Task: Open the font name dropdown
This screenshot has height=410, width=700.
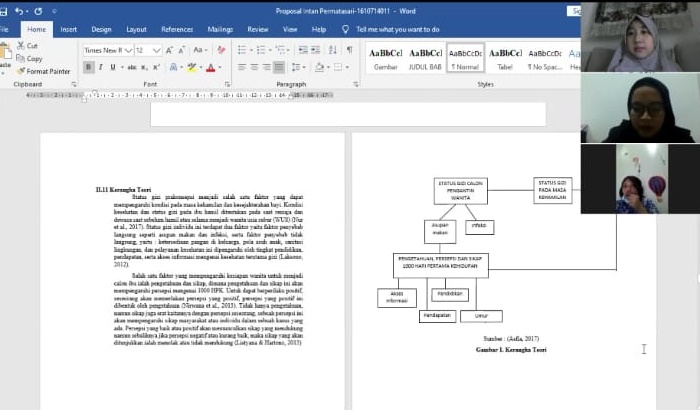Action: point(127,49)
